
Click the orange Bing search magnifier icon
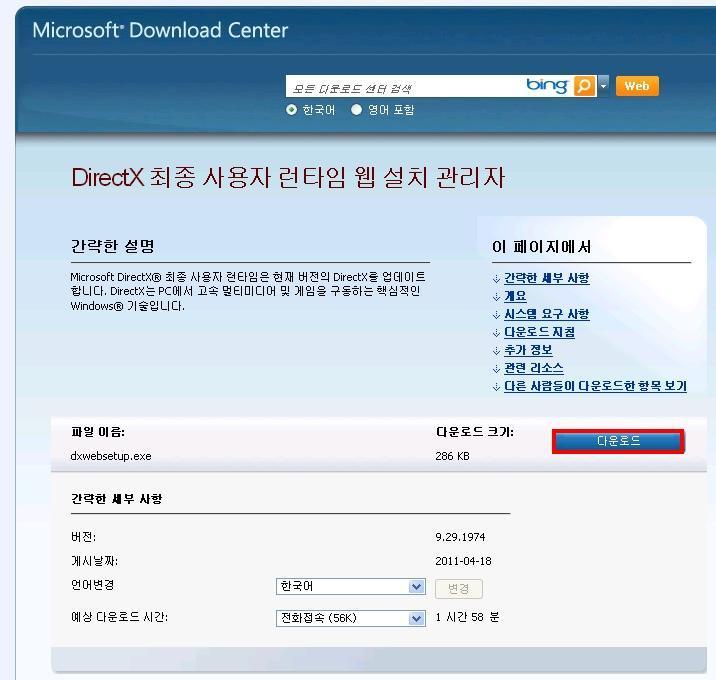click(x=585, y=86)
